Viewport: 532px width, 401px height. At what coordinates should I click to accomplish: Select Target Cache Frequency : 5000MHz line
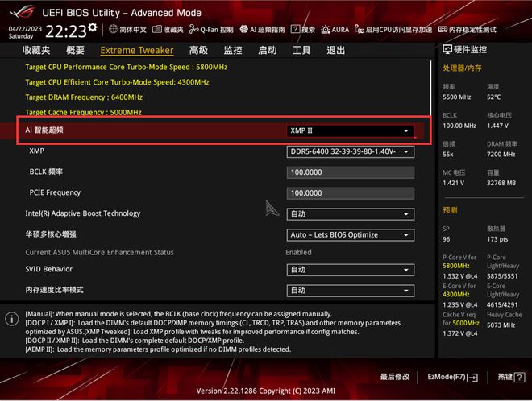[84, 112]
